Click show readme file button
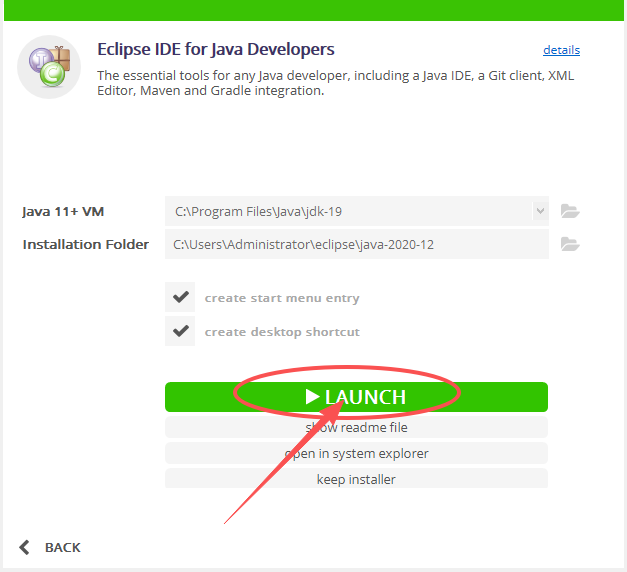 point(356,427)
